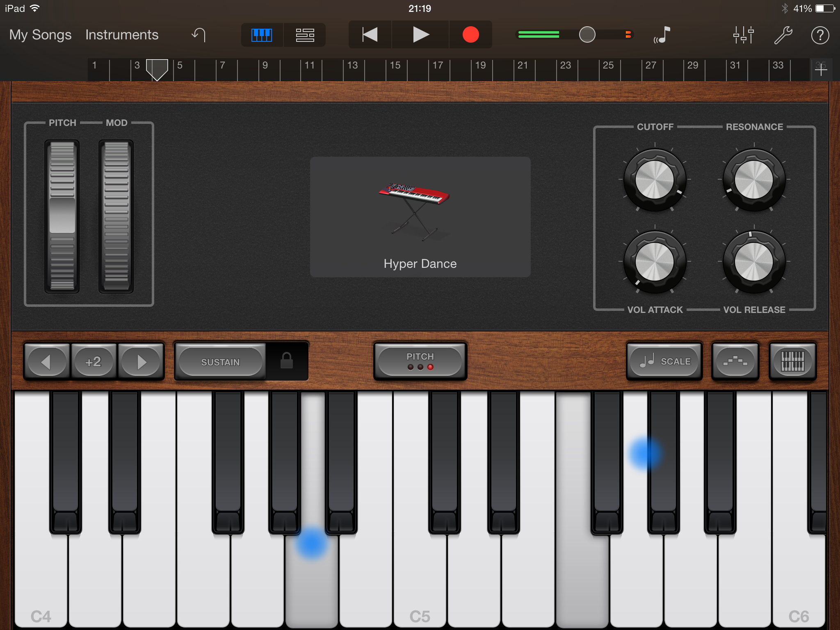
Task: Shift keyboard octave down with left arrow
Action: (x=47, y=362)
